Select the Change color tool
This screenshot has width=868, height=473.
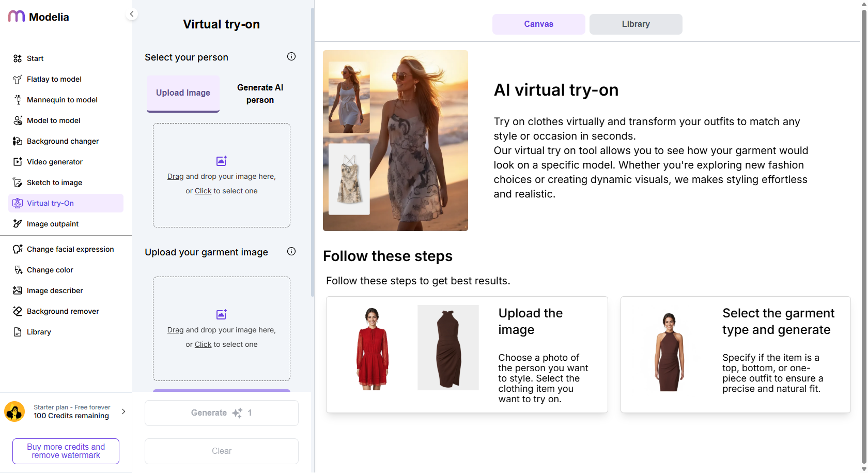50,269
